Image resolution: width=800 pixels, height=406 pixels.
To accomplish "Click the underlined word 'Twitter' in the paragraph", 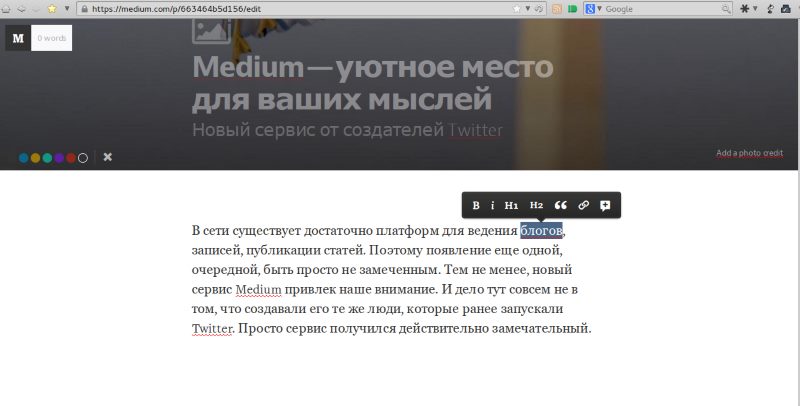I will 212,328.
